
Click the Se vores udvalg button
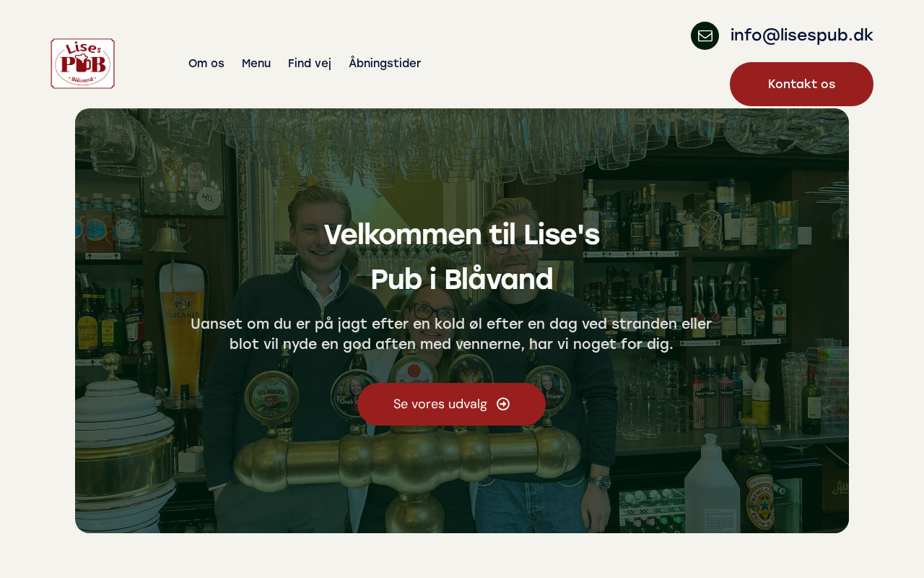(451, 404)
